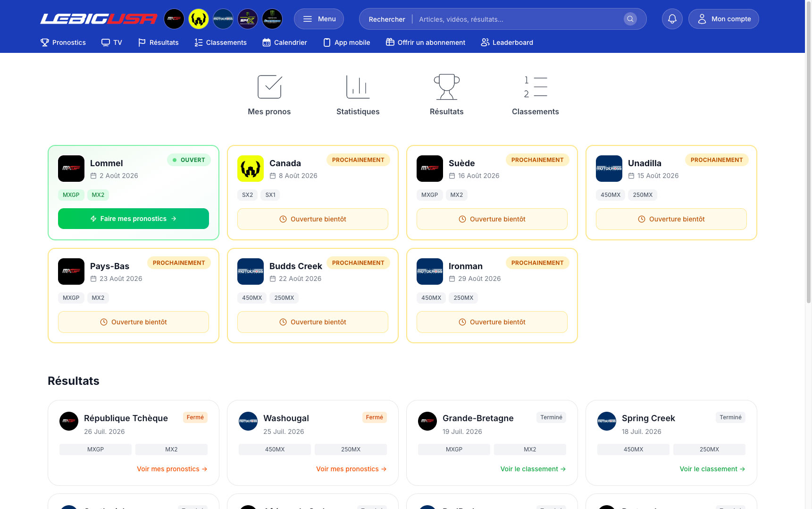Click Ouverture bientôt on Ironman card
This screenshot has width=812, height=509.
tap(492, 322)
